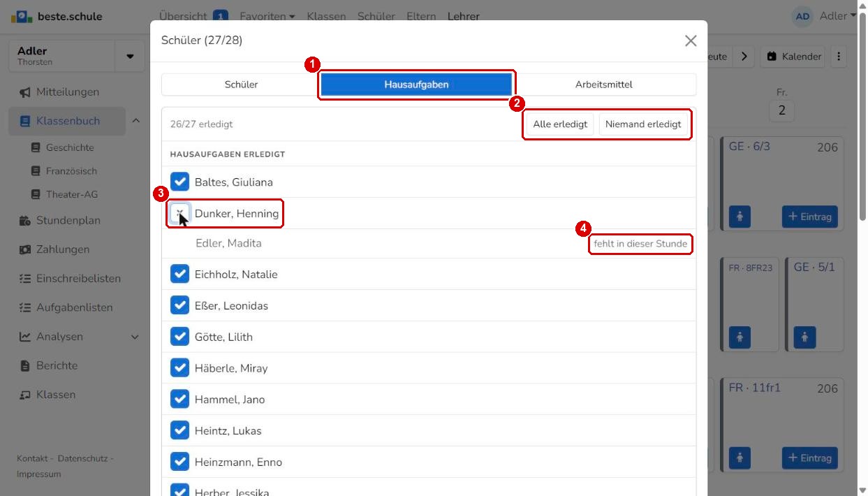Click the megaphone icon beside Mitteilungen

(25, 92)
